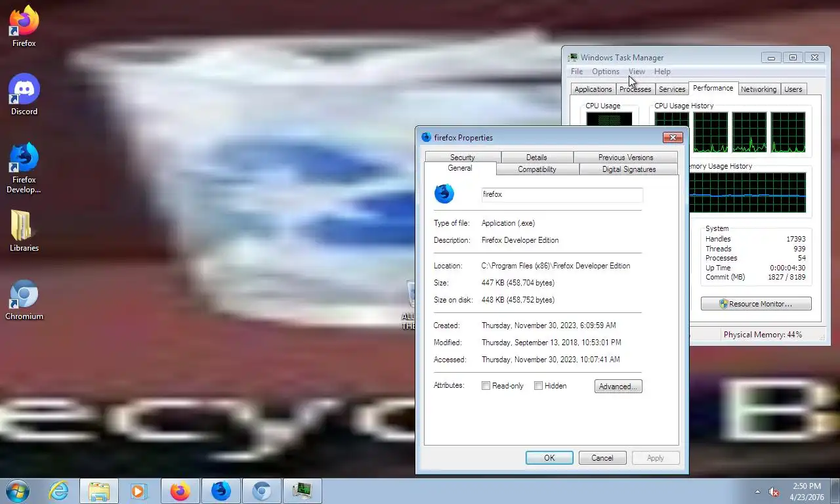The image size is (840, 504).
Task: Click the Modified date September 13, 2018
Action: point(551,343)
